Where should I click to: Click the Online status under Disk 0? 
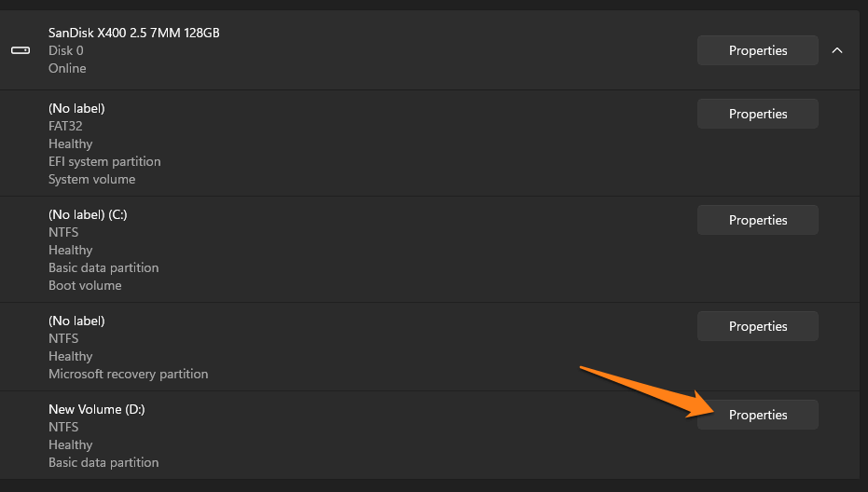coord(67,68)
